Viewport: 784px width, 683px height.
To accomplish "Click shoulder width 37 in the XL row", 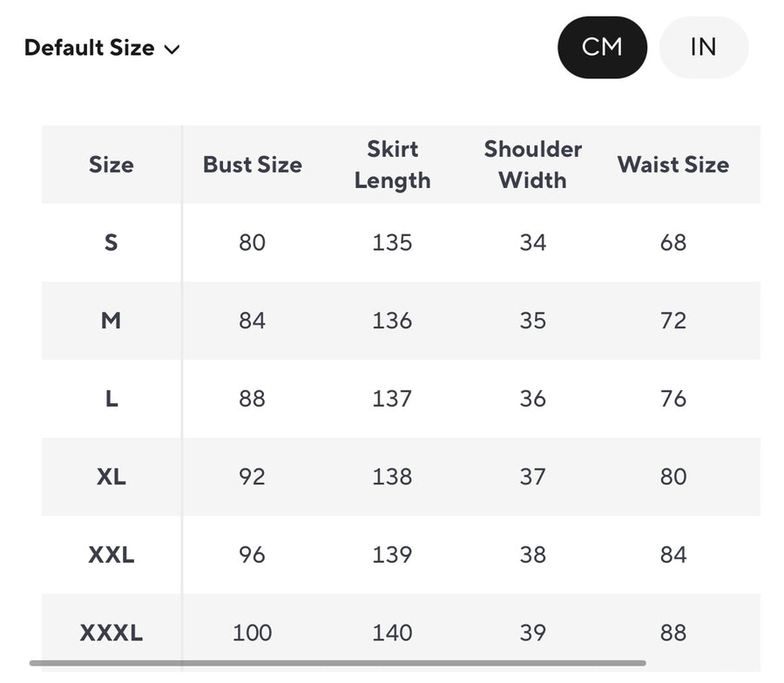I will click(x=532, y=477).
